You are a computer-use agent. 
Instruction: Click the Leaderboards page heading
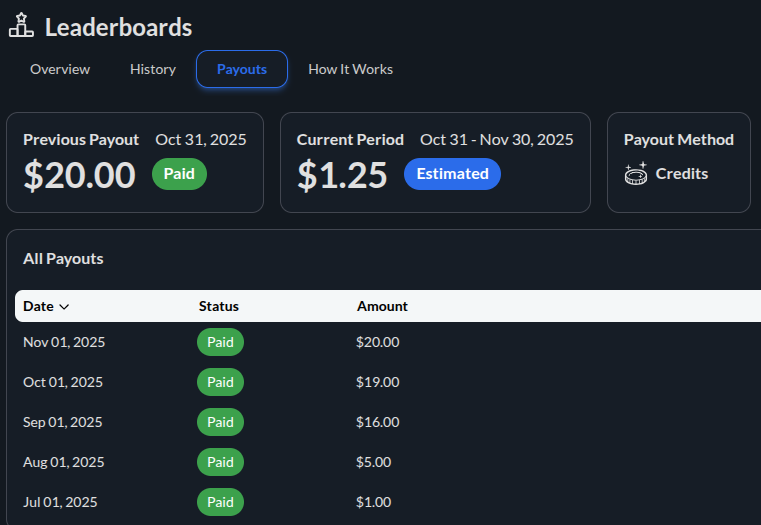(118, 27)
